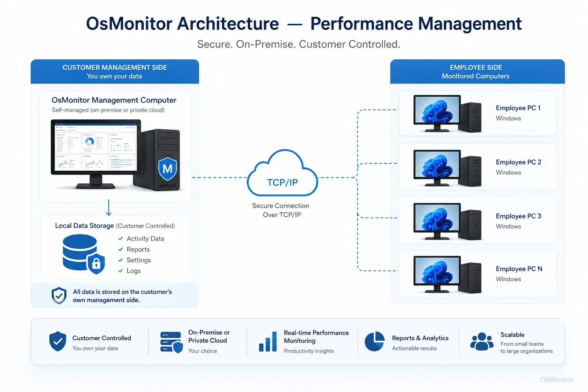Click the people group icon for Scalable
This screenshot has width=588, height=392.
point(482,341)
